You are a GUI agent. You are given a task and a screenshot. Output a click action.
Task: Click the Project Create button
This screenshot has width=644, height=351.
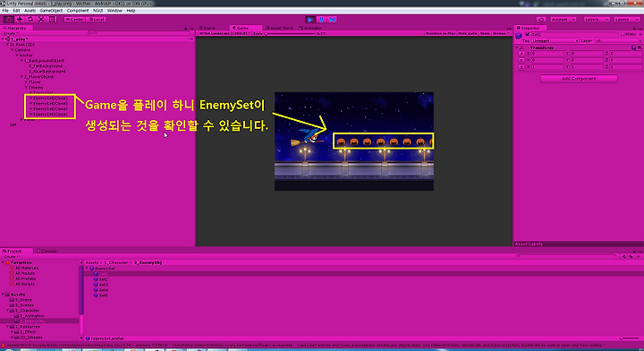coord(10,256)
